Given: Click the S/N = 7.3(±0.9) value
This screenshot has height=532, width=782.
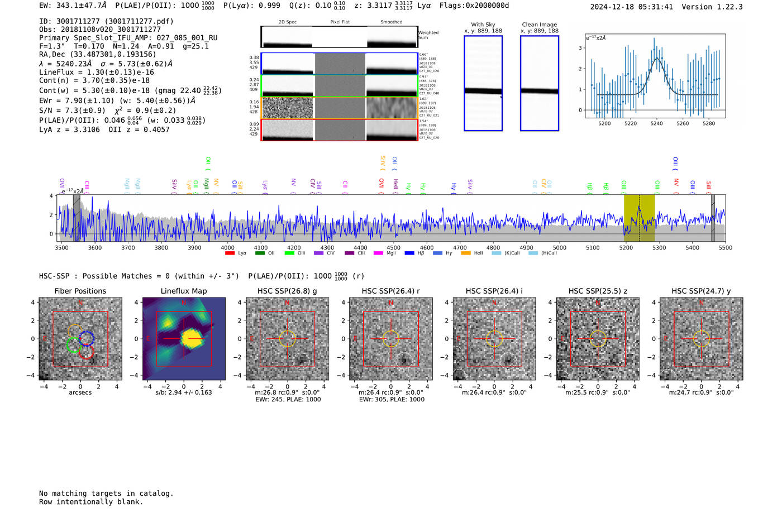Looking at the screenshot, I should pyautogui.click(x=73, y=111).
